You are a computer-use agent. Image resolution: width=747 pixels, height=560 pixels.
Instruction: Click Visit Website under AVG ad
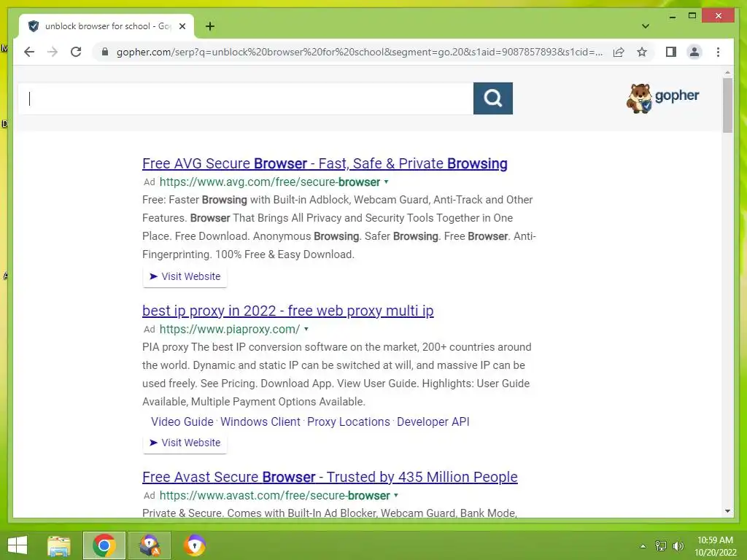click(x=185, y=276)
